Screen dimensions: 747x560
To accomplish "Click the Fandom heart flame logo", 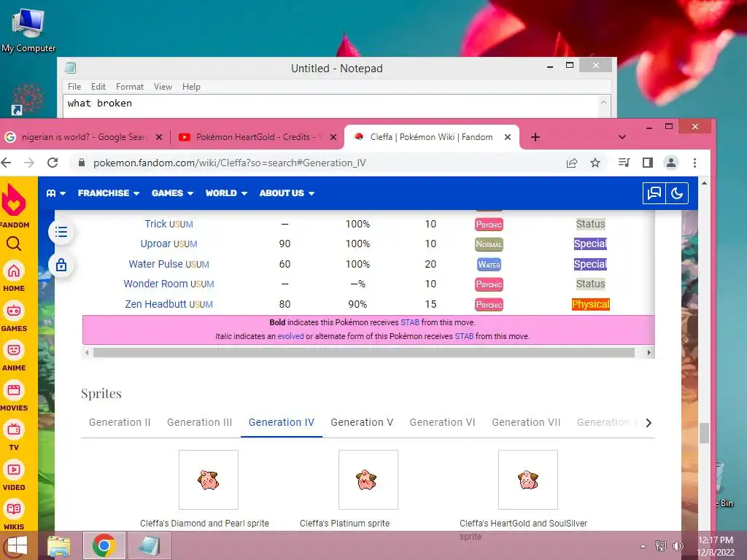I will [14, 200].
